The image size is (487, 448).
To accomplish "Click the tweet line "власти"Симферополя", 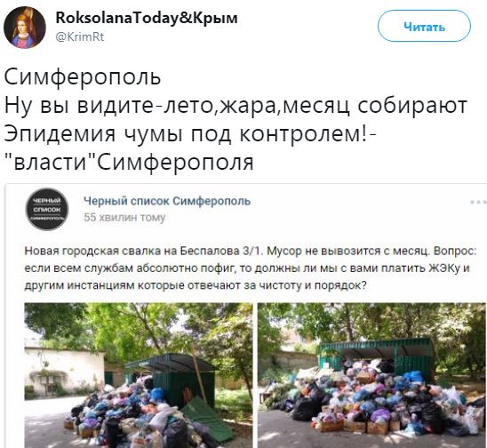I will coord(129,162).
